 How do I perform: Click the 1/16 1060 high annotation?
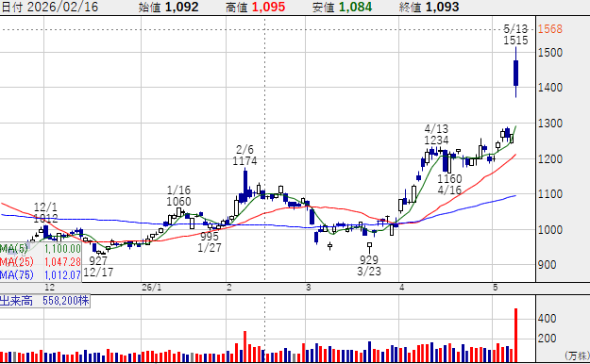178,195
